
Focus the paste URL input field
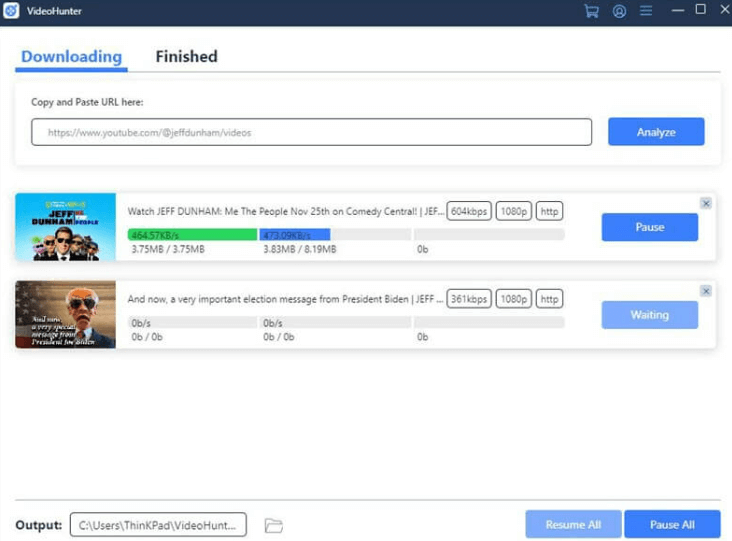(311, 132)
